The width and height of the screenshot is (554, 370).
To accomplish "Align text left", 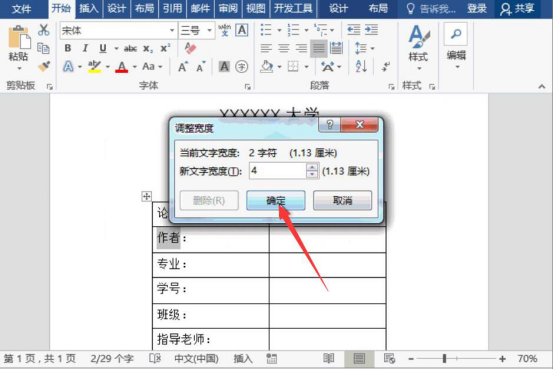I will [266, 48].
